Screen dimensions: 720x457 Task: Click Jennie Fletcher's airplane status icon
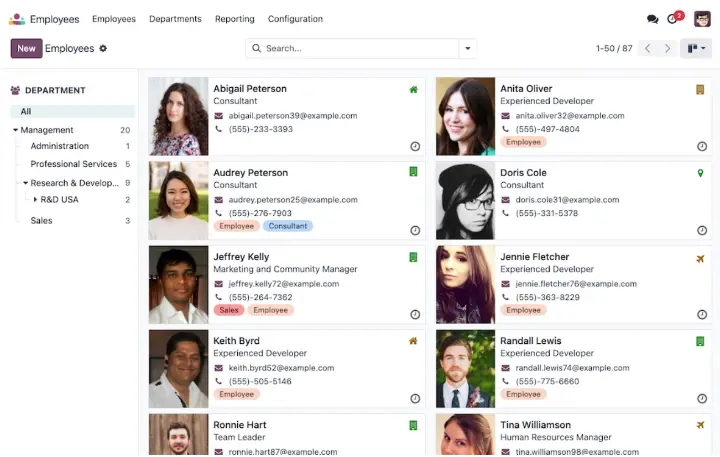(x=700, y=257)
